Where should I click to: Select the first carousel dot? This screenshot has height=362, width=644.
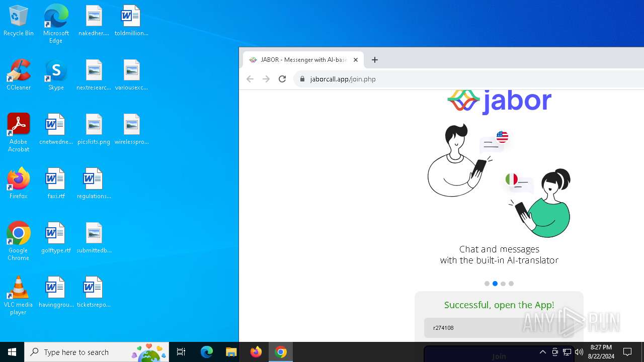click(x=487, y=284)
